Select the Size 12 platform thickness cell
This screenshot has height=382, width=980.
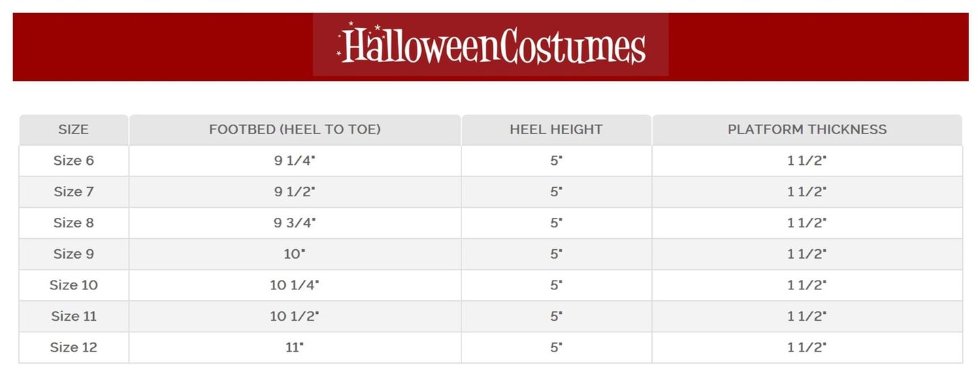[807, 347]
